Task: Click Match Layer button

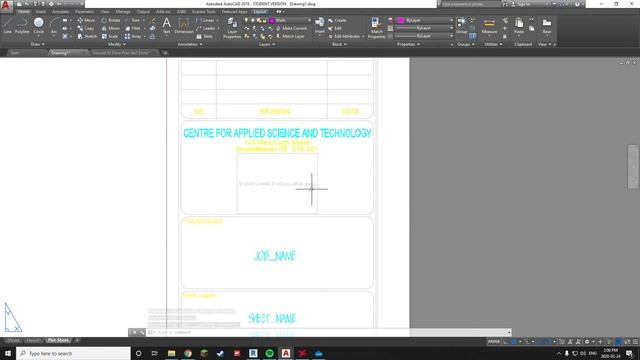Action: (290, 36)
